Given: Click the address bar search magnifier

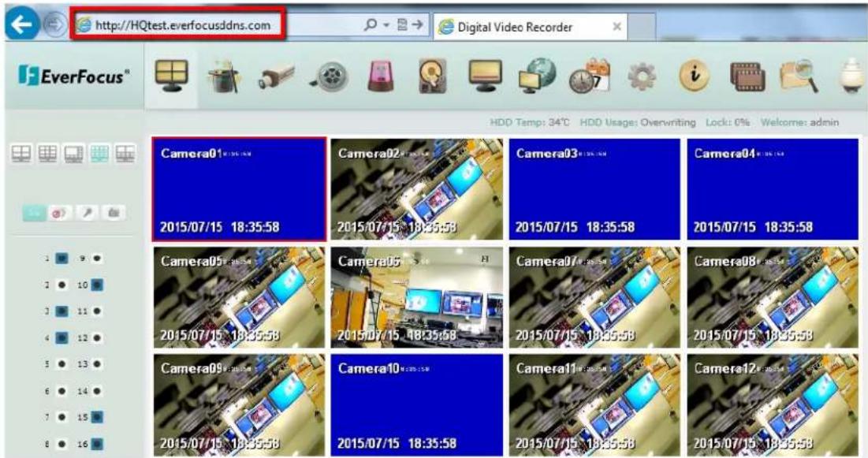Looking at the screenshot, I should click(371, 25).
